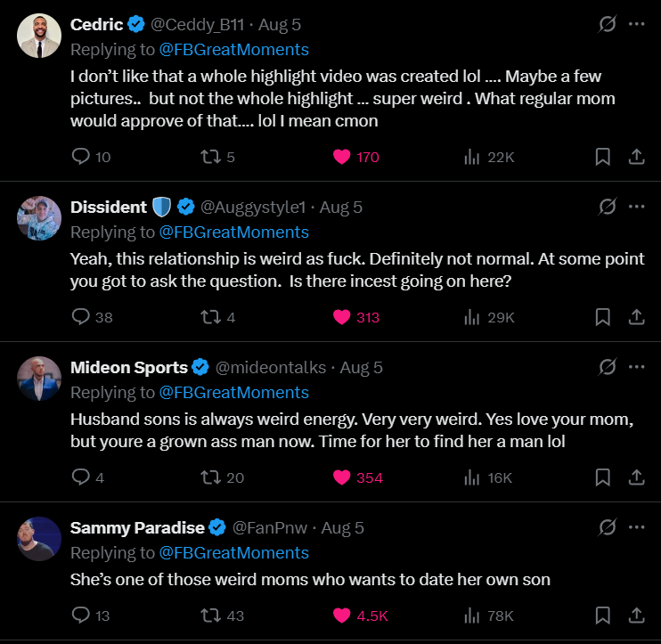Bookmark Cedric's tweet
Screen dimensions: 661x644
602,157
